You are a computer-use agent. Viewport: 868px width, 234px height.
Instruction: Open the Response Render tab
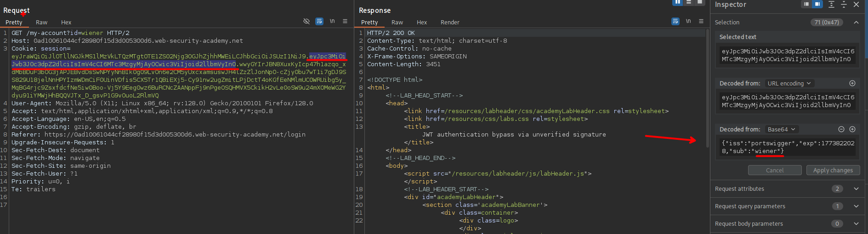[x=450, y=22]
